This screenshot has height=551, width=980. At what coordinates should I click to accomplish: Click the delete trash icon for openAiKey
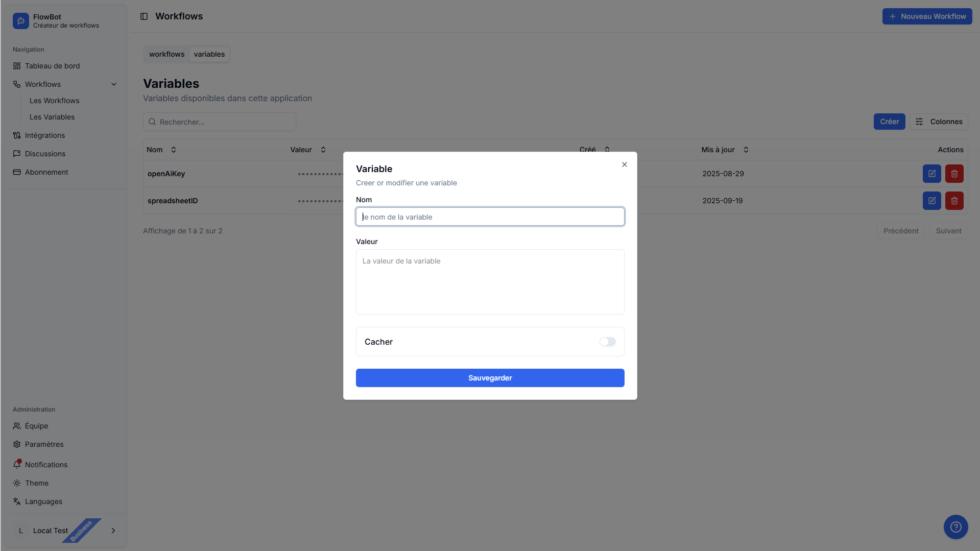(954, 174)
